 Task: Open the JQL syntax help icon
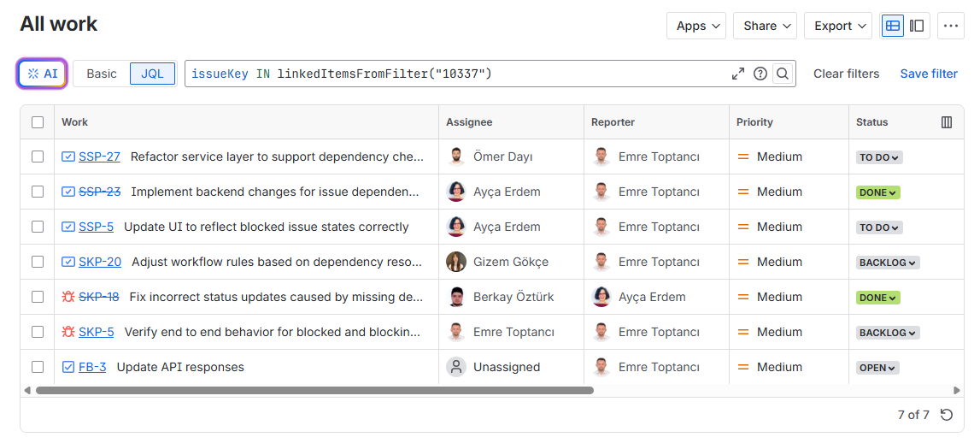click(760, 74)
